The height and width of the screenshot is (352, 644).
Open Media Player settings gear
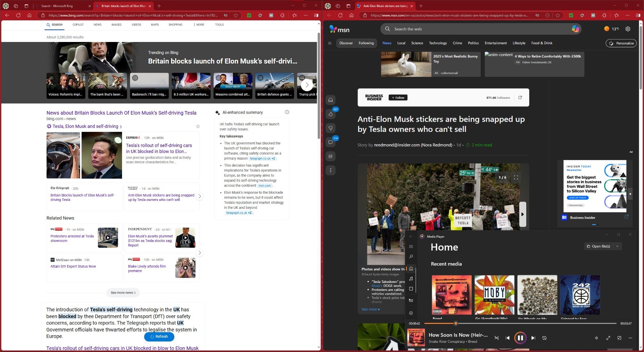tap(411, 313)
